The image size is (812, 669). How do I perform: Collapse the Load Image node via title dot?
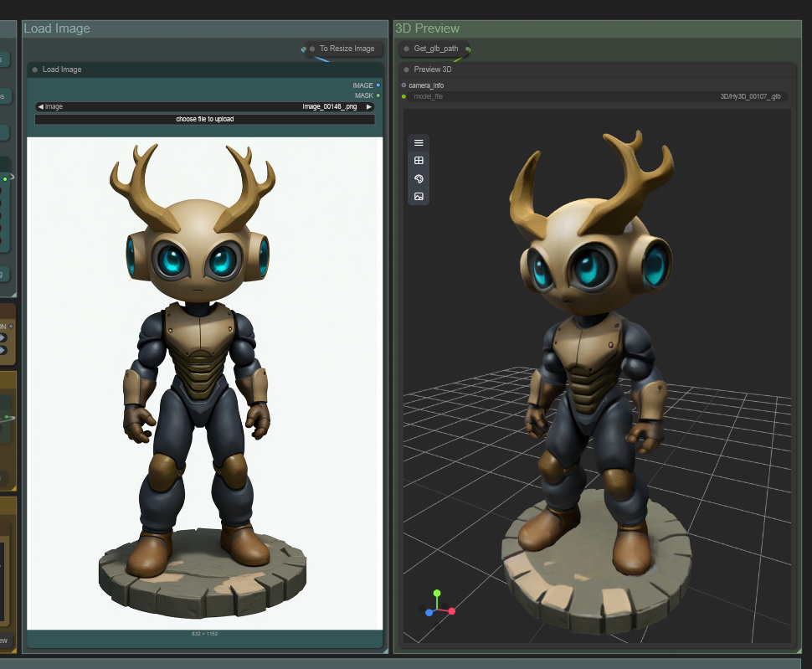[x=35, y=69]
